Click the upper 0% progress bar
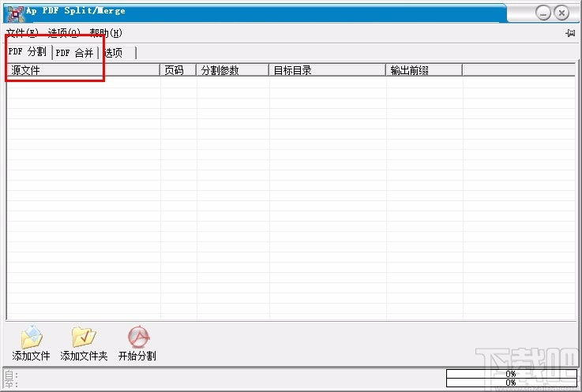Image resolution: width=582 pixels, height=392 pixels. (512, 373)
